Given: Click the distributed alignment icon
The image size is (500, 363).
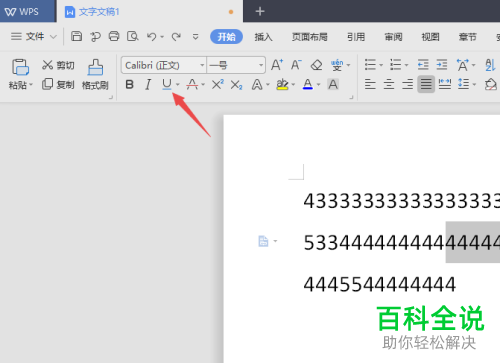Looking at the screenshot, I should (445, 84).
